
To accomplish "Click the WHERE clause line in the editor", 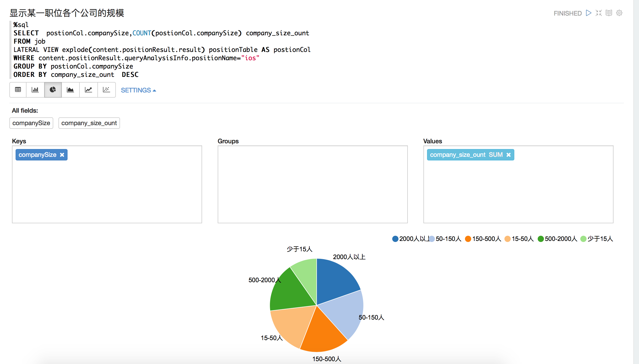I will (136, 58).
